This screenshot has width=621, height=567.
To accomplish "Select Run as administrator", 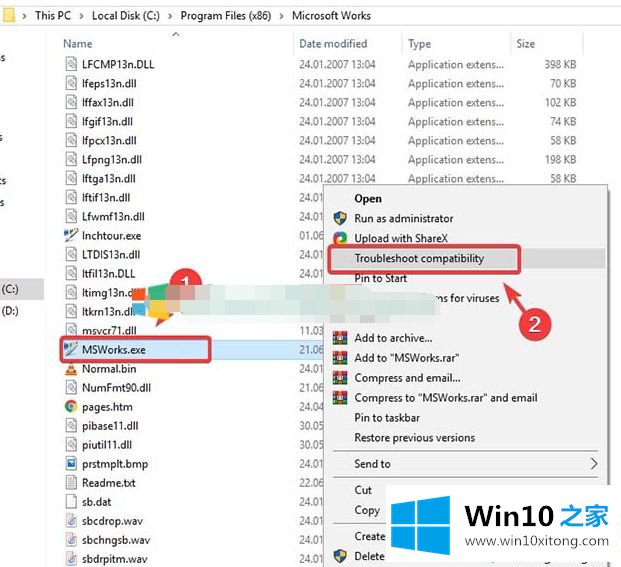I will click(404, 218).
